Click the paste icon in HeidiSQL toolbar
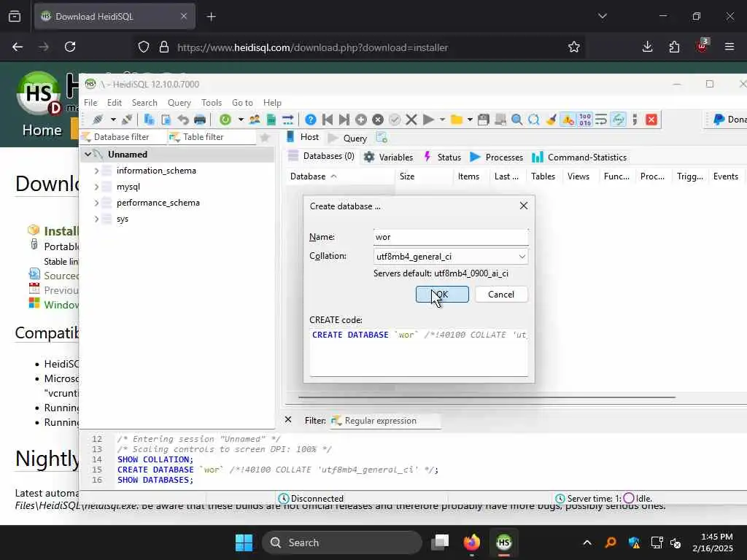The image size is (747, 560). 166,120
